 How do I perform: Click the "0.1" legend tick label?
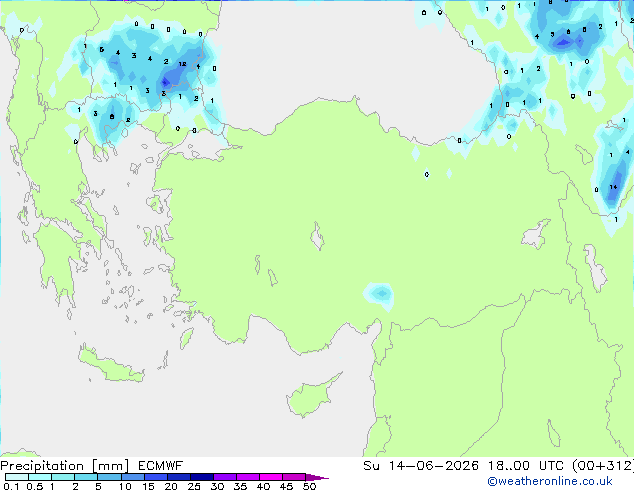pos(11,486)
